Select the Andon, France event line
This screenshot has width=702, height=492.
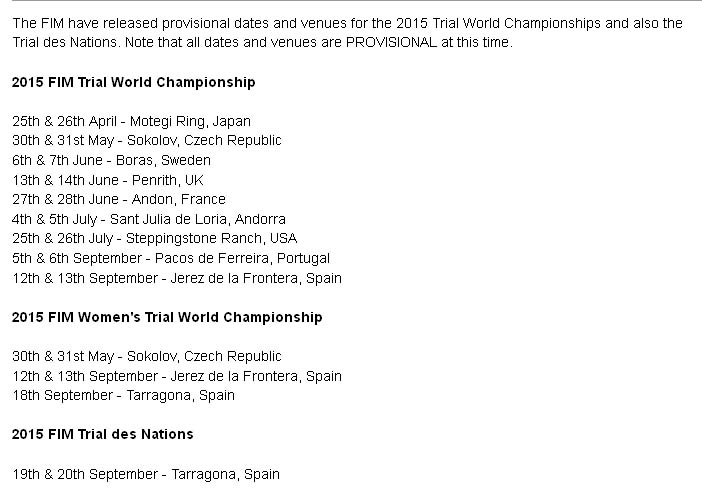(119, 199)
